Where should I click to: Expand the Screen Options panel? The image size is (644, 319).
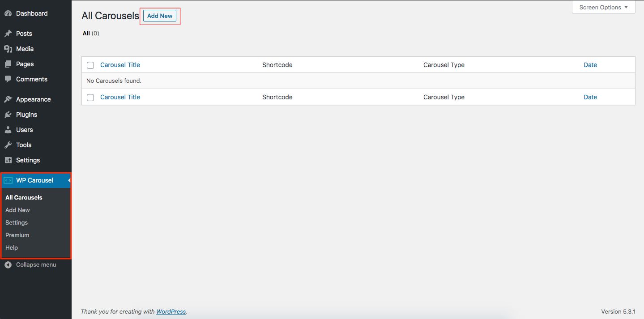pyautogui.click(x=604, y=7)
